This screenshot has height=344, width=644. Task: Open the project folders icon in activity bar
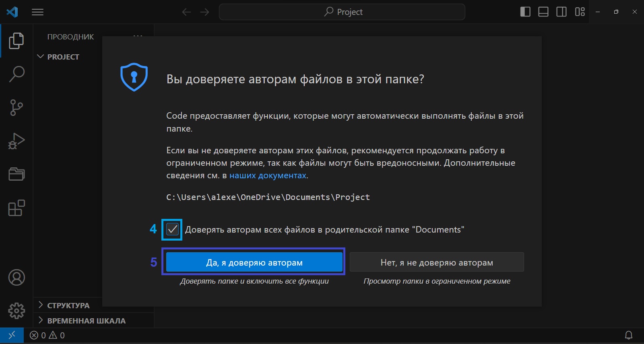(x=17, y=174)
